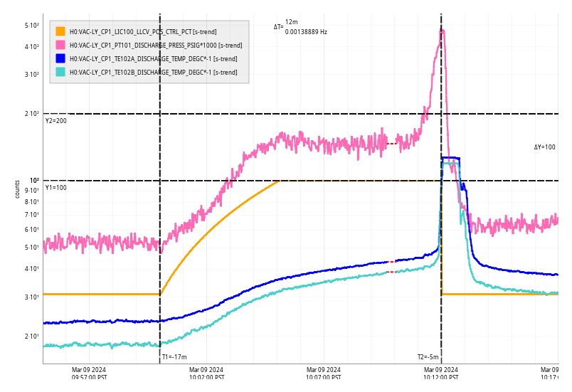This screenshot has height=392, width=572.
Task: Select the TE102B_DISCHARGE_TEMP_DEGC legend label
Action: tap(153, 72)
